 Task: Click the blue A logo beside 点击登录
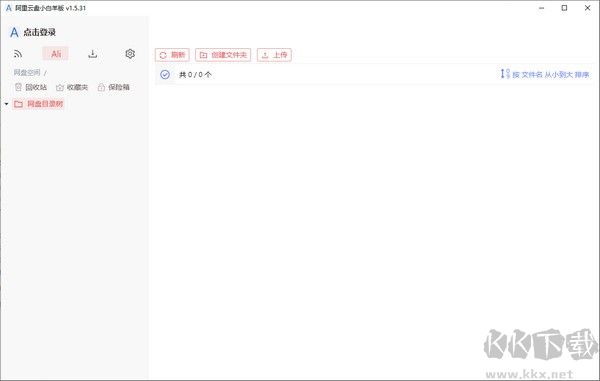(x=14, y=33)
